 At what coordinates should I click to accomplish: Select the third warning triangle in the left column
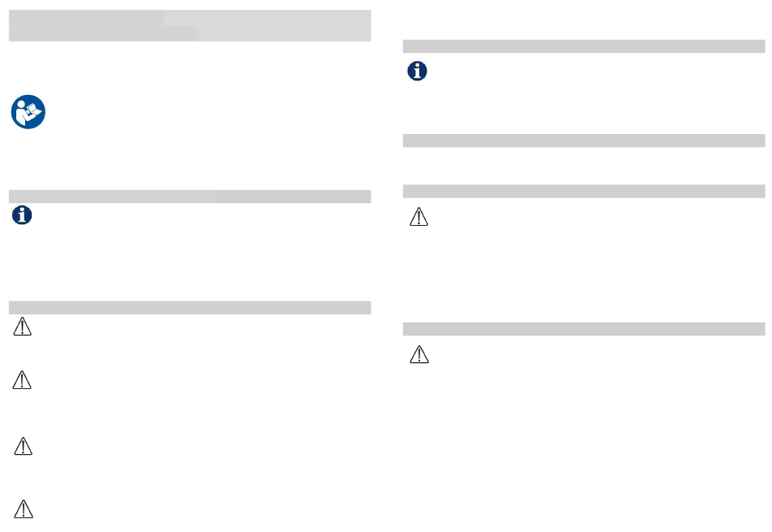(23, 446)
